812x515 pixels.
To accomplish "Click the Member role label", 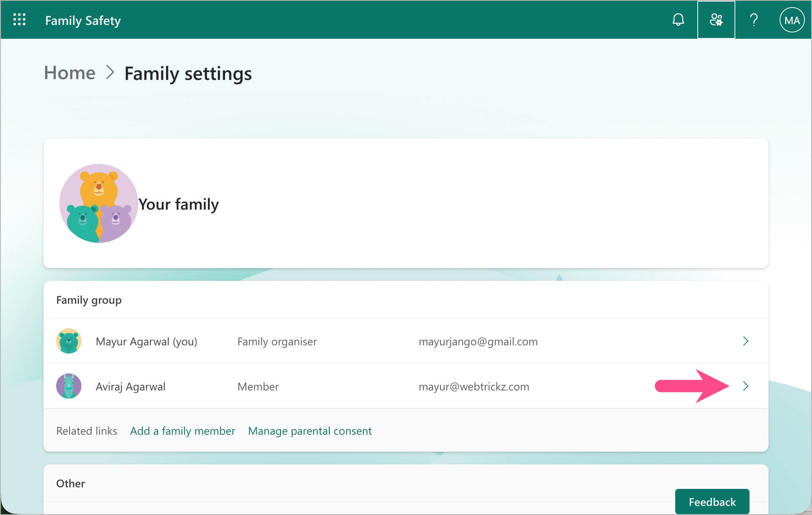I will (258, 386).
